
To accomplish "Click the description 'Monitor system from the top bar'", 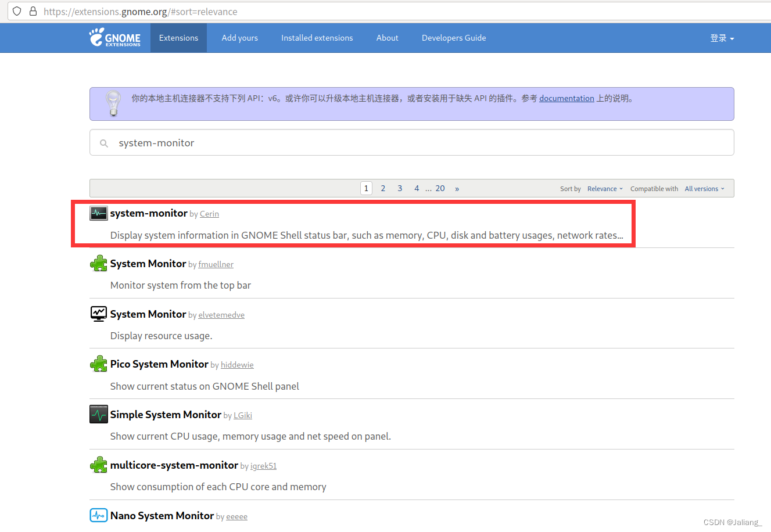I will [x=181, y=285].
